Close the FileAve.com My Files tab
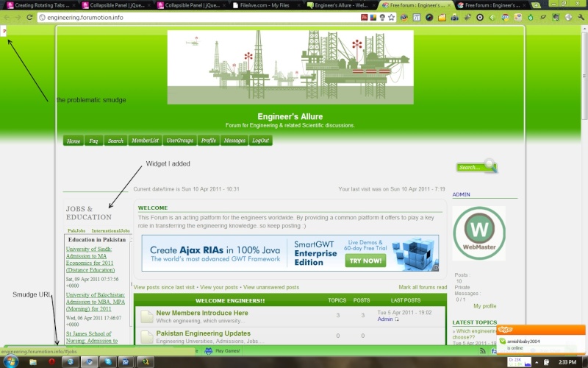The height and width of the screenshot is (368, 588). click(x=299, y=5)
